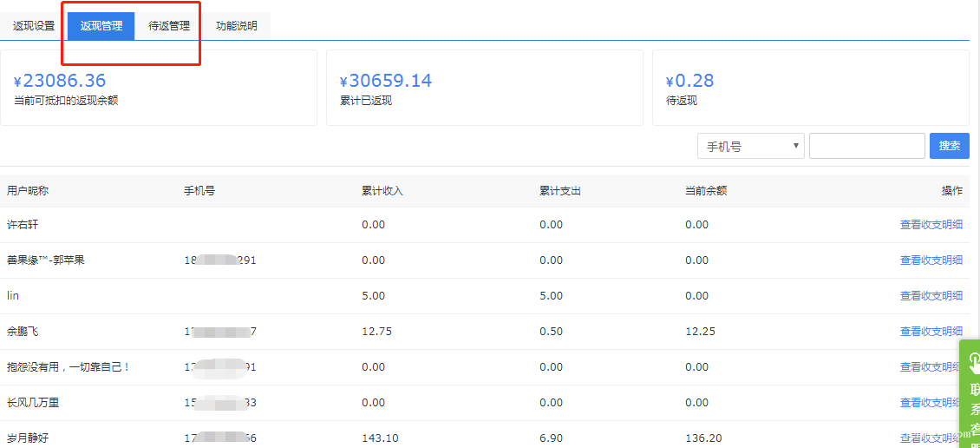The width and height of the screenshot is (980, 448).
Task: Select the 返现管理 tab
Action: (x=101, y=26)
